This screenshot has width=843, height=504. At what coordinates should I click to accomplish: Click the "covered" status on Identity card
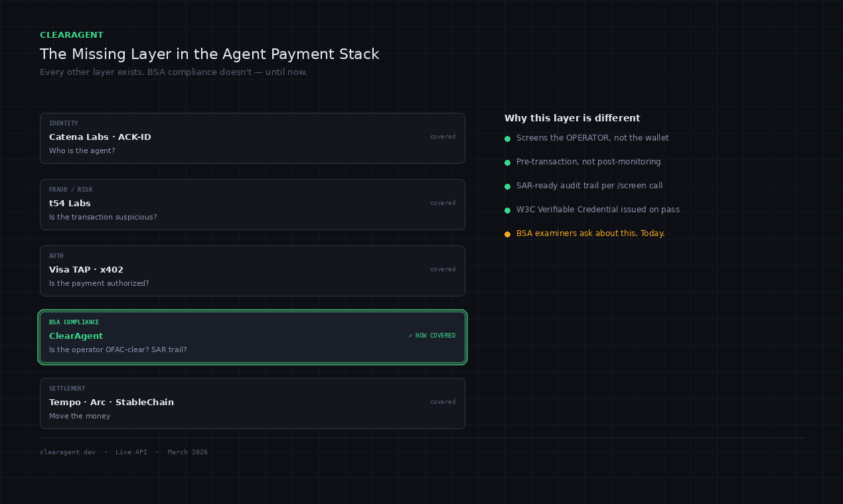443,137
